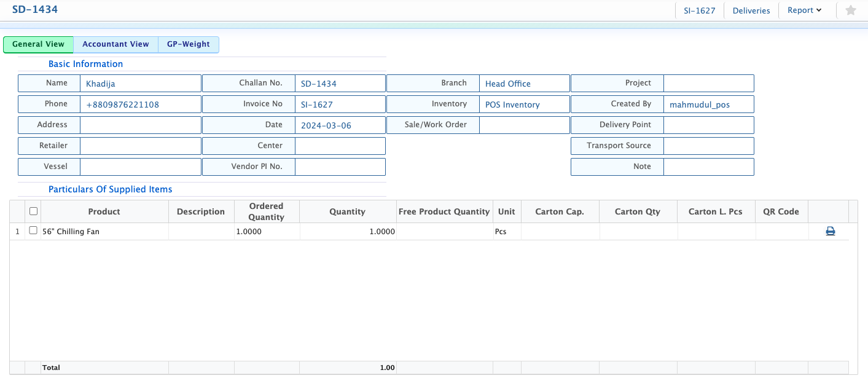The height and width of the screenshot is (378, 868).
Task: Toggle the select-all checkbox in table header
Action: point(33,211)
